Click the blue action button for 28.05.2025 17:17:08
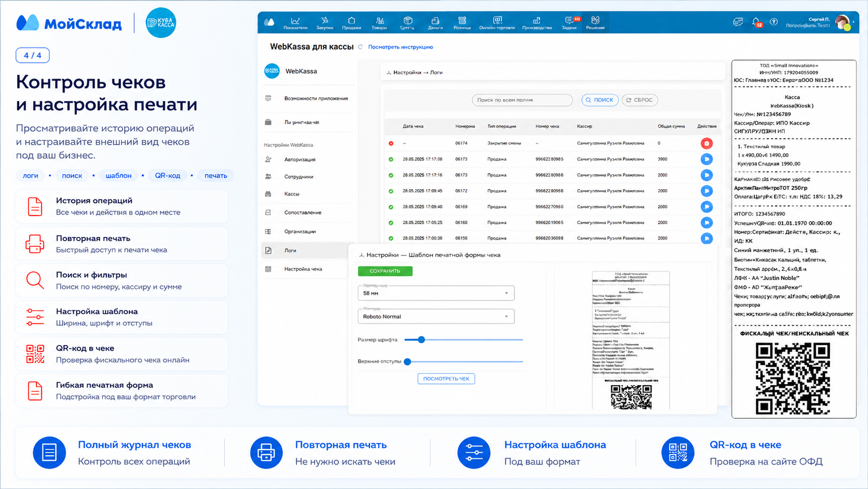Screen dimensions: 868x489 point(707,159)
